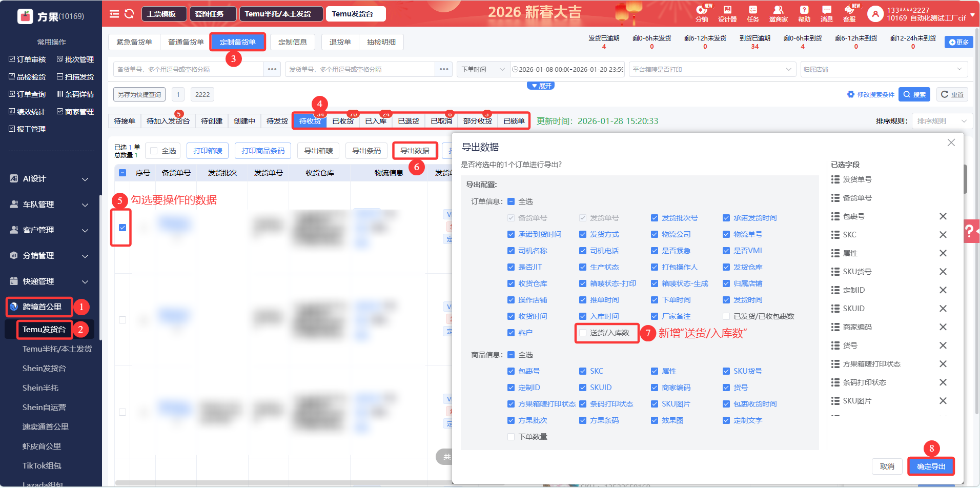Collapse the sidebar with the hamburger menu icon
Viewport: 980px width, 488px height.
click(x=114, y=14)
